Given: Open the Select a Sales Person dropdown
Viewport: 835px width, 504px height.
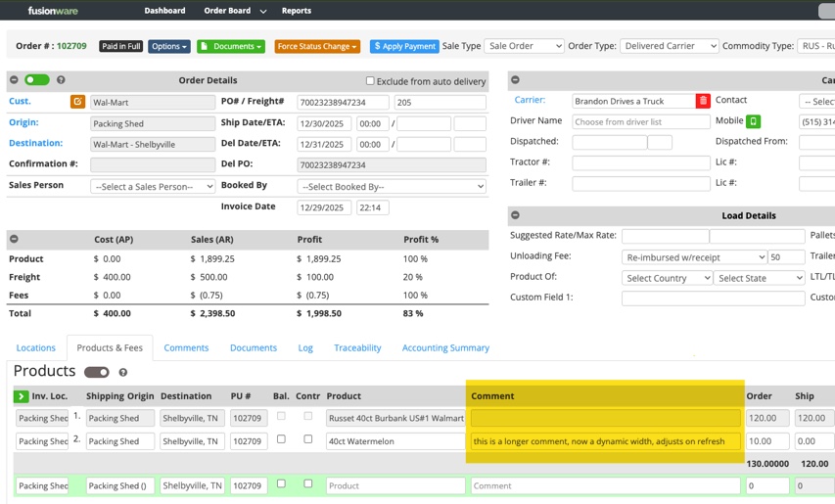Looking at the screenshot, I should [x=153, y=186].
